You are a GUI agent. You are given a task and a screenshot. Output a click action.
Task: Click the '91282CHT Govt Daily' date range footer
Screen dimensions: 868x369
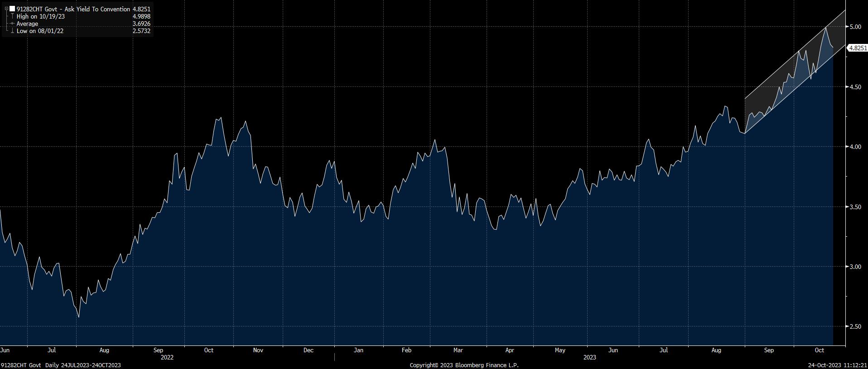61,365
